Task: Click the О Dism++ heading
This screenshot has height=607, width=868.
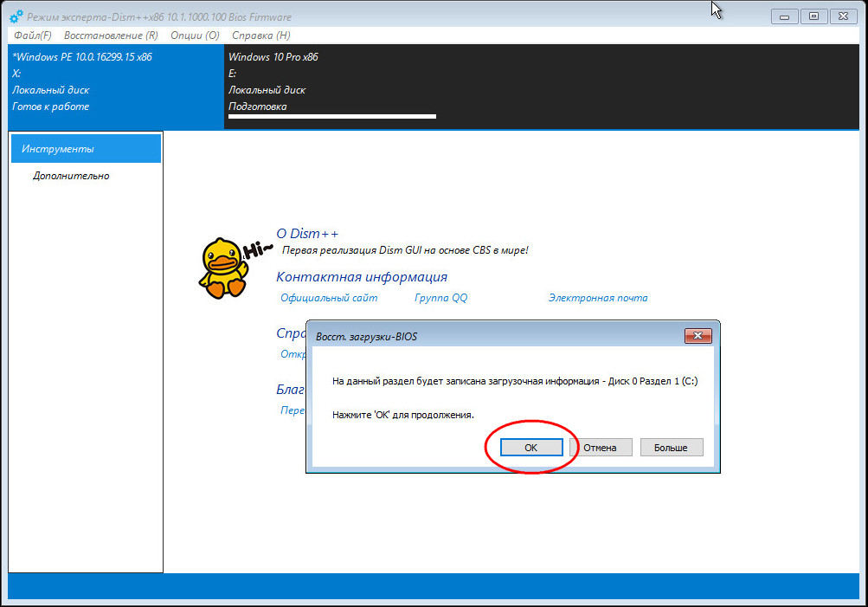Action: point(307,234)
